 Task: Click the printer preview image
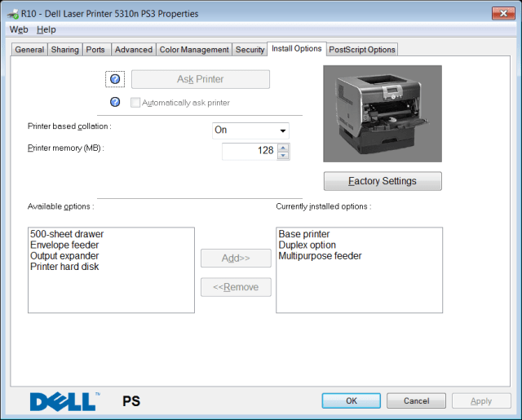(x=383, y=113)
